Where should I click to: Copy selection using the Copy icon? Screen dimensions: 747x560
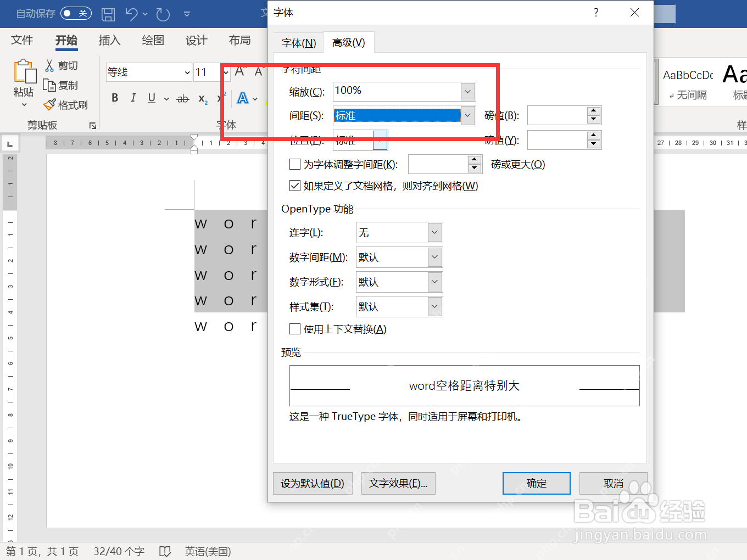49,85
